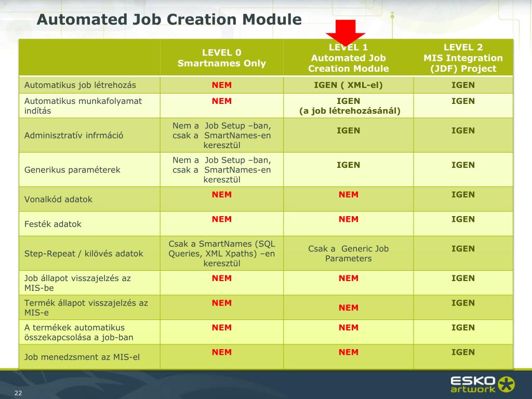
Task: Click the "Festék adatok" row label
Action: 53,224
